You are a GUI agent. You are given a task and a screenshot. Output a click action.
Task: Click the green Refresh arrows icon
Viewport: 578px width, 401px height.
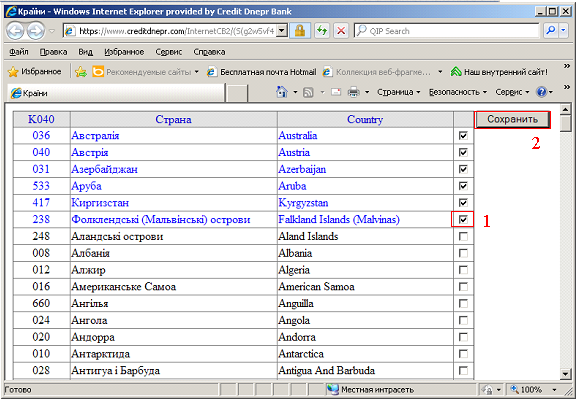322,31
